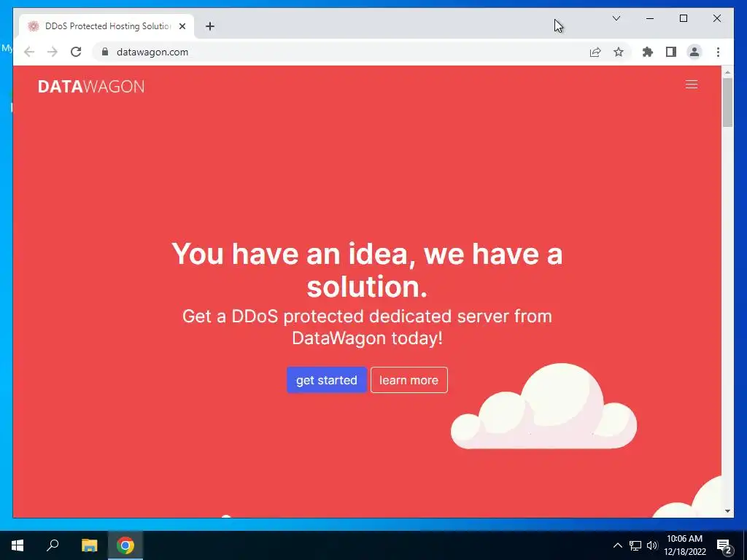Open the Chrome profile avatar

pos(694,52)
